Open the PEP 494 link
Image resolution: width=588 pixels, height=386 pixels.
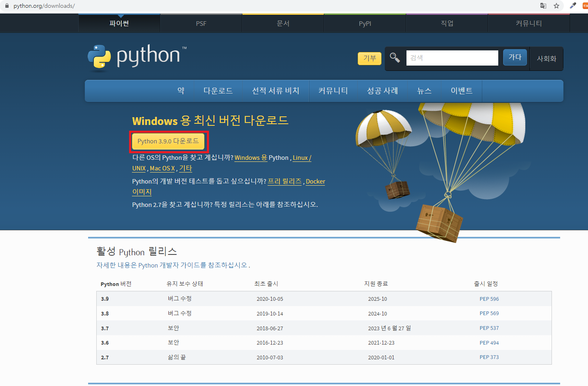click(489, 343)
